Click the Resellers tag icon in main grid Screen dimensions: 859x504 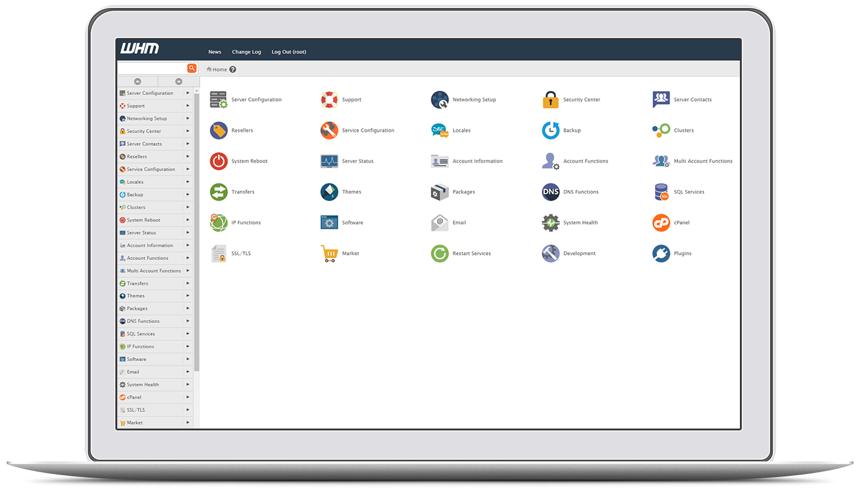pyautogui.click(x=218, y=131)
